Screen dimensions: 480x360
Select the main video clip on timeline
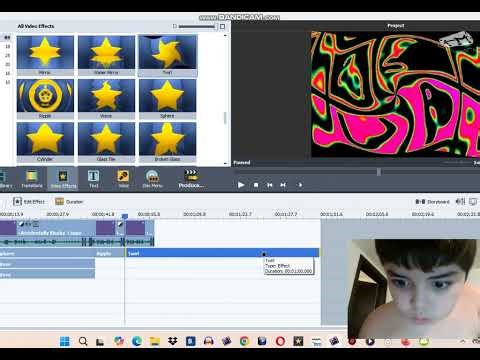point(56,228)
